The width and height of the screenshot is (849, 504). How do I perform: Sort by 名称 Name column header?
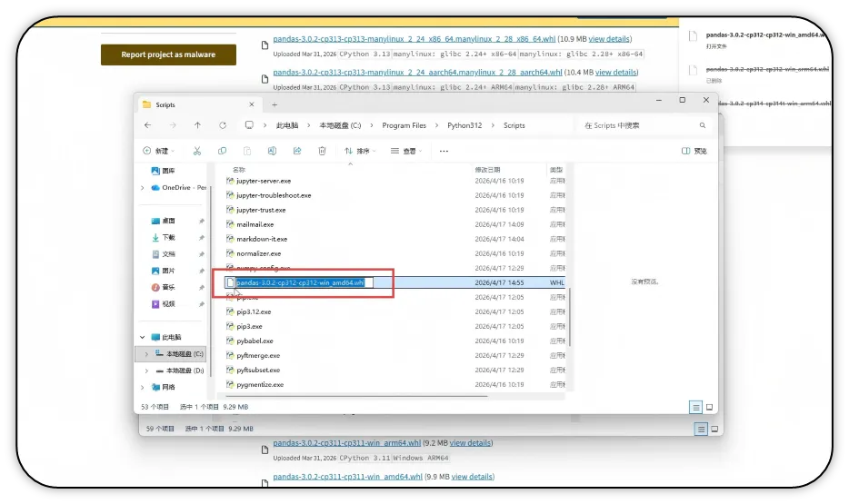(239, 169)
